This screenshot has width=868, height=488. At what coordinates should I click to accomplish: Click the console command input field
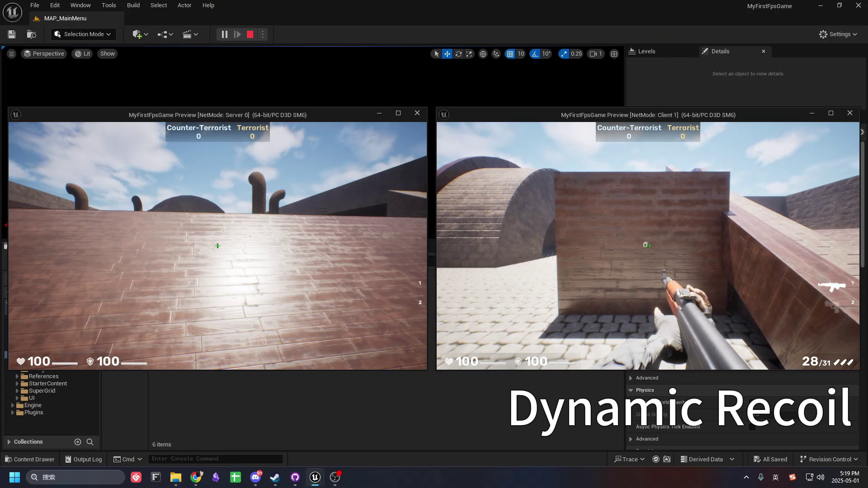click(x=215, y=459)
